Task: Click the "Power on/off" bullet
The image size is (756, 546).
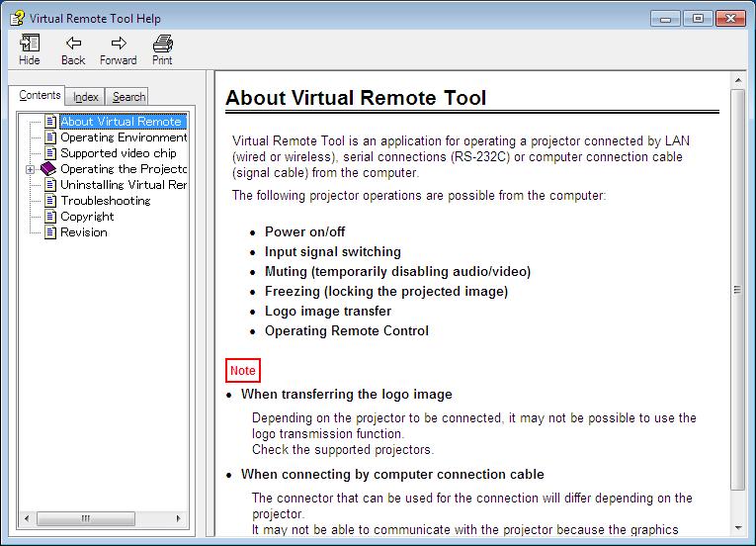Action: [304, 231]
